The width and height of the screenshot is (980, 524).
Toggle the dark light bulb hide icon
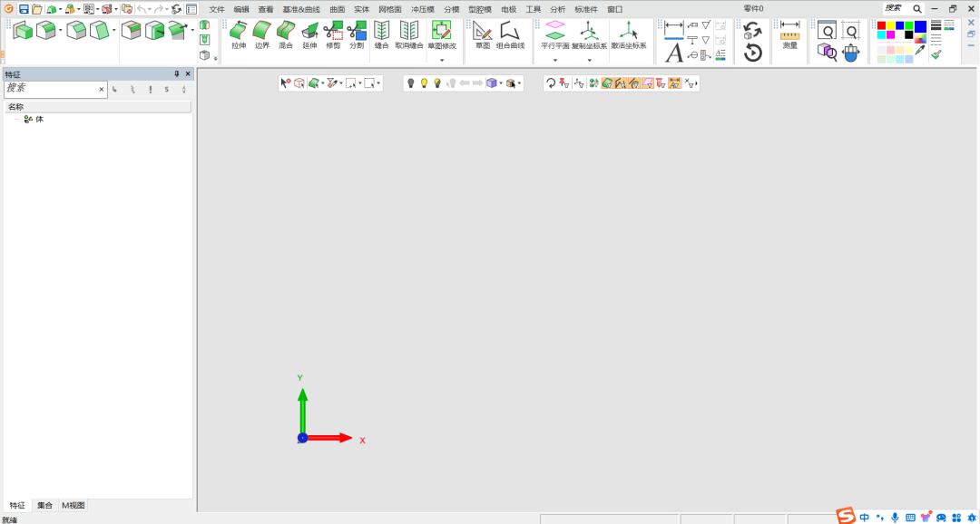(x=410, y=83)
